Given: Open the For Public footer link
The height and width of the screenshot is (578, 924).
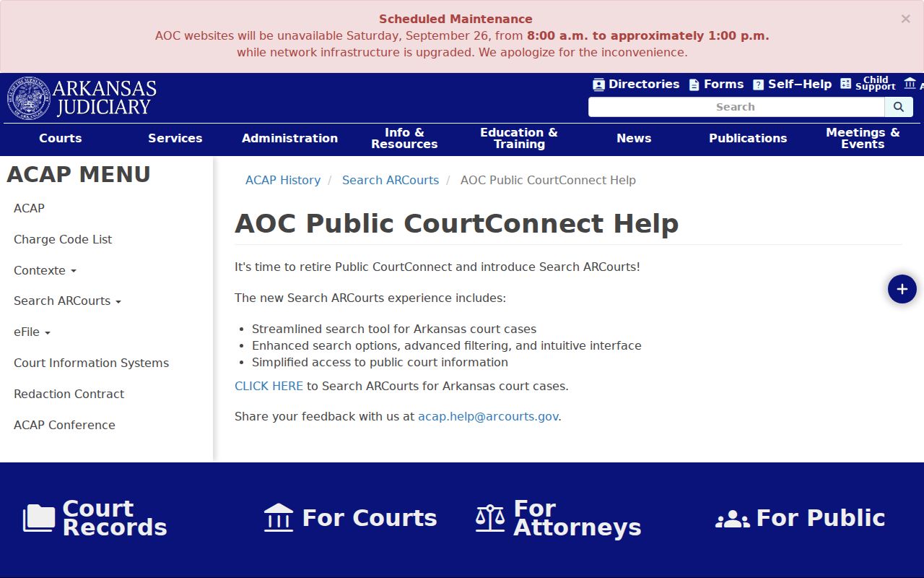Looking at the screenshot, I should coord(821,518).
